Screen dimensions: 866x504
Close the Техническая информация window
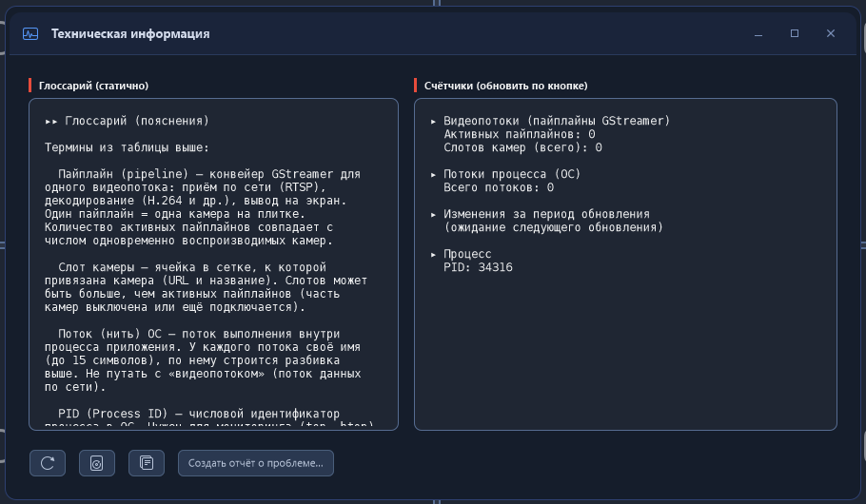(830, 33)
